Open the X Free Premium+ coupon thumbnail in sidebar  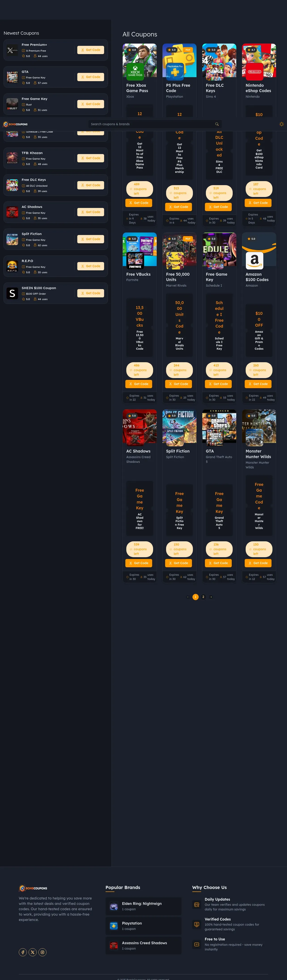point(12,50)
